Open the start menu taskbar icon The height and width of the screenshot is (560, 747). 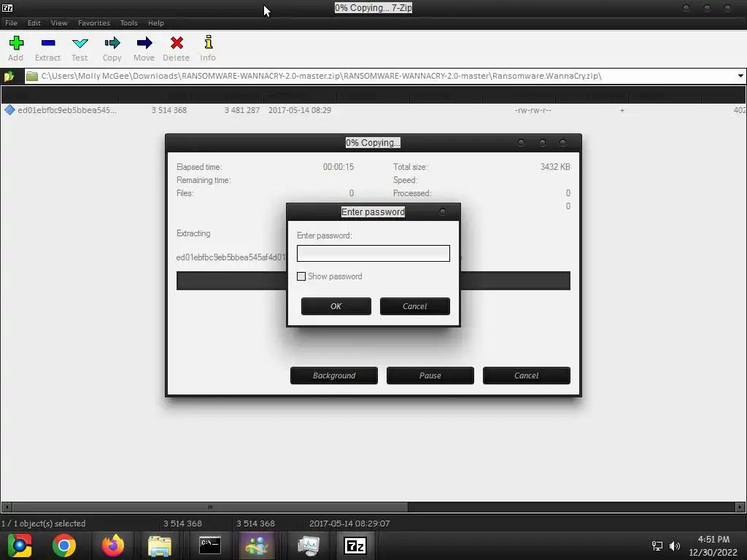[20, 545]
